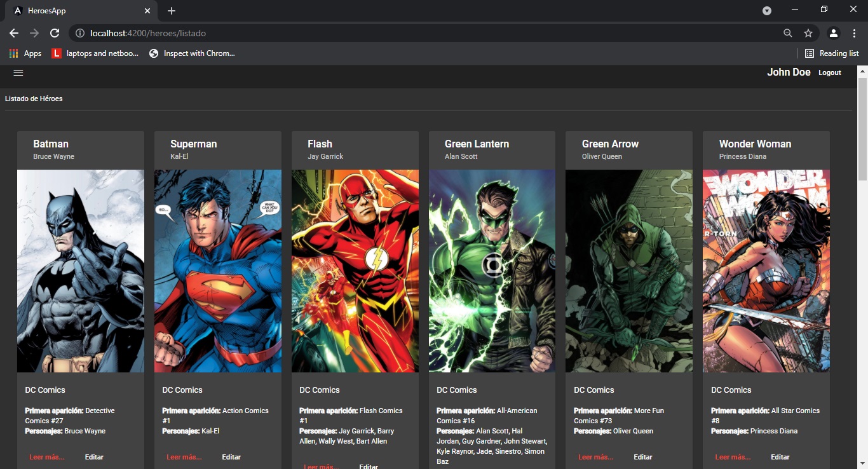
Task: Open the Chrome profile avatar icon
Action: tap(834, 33)
